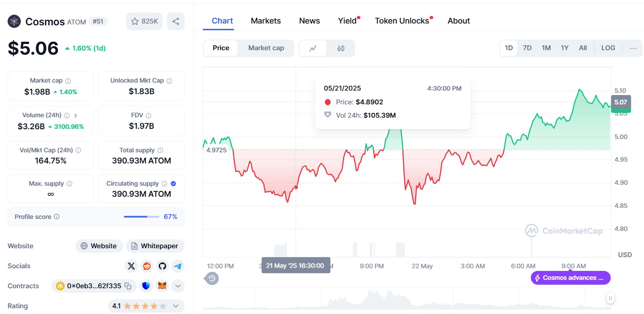This screenshot has width=644, height=314.
Task: Expand the Rating 4.1 details chevron
Action: [176, 306]
